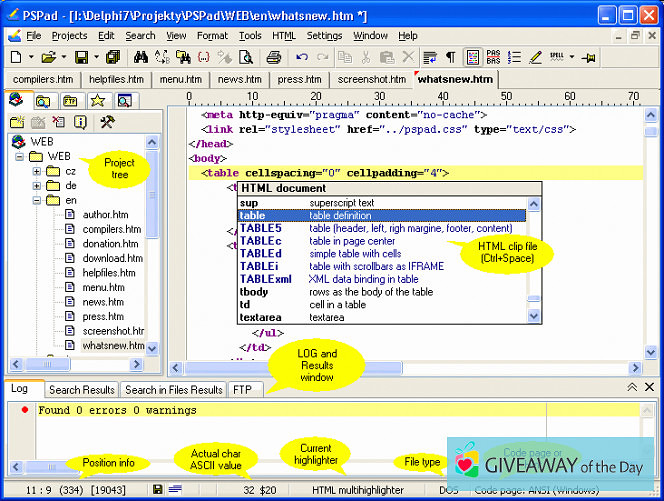Screen dimensions: 664x501
Task: Select author.htm in project tree
Action: [x=105, y=215]
